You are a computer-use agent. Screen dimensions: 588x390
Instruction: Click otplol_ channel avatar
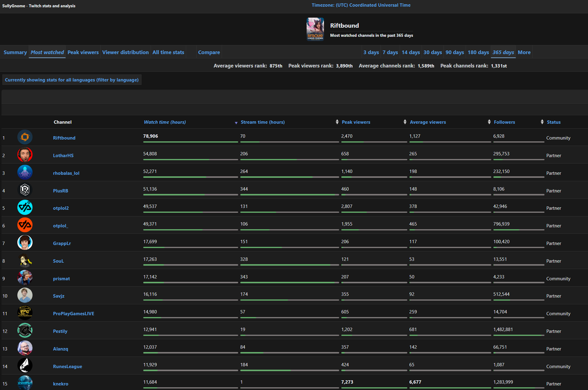pos(25,226)
